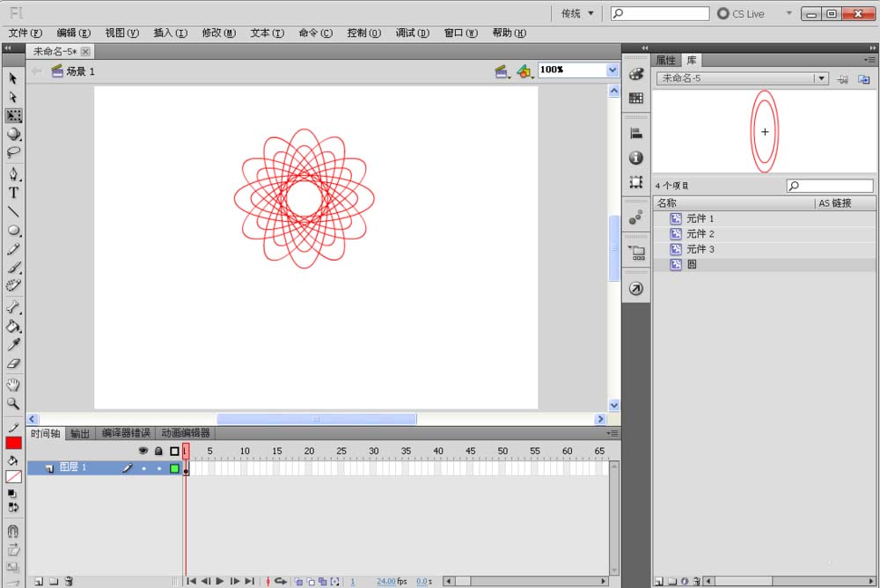Click 场景 1 in the edit bar
Viewport: 880px width, 588px height.
click(79, 71)
